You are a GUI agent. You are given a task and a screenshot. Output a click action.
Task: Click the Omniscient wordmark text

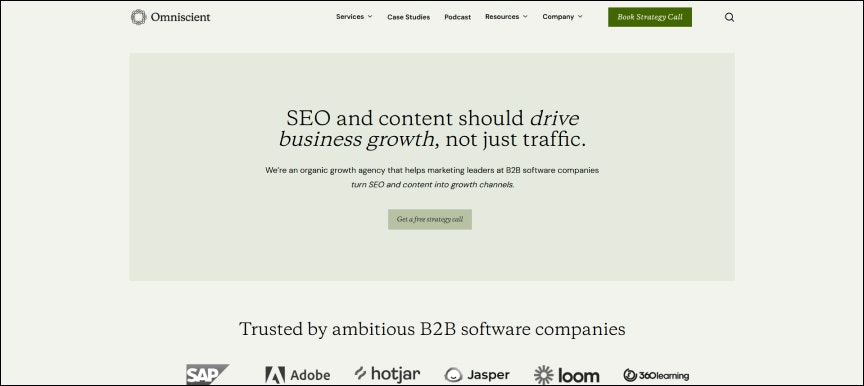181,17
